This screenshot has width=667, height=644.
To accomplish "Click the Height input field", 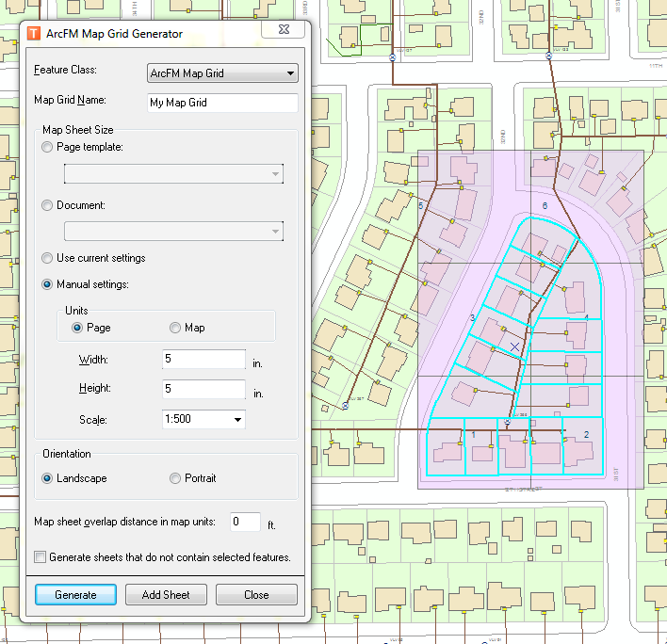I will [x=203, y=389].
